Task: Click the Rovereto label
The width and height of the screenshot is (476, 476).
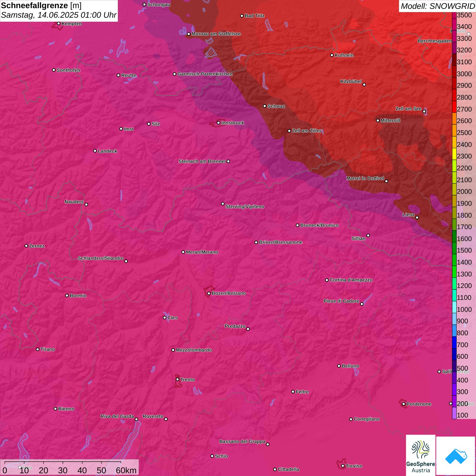Action: 153,416
